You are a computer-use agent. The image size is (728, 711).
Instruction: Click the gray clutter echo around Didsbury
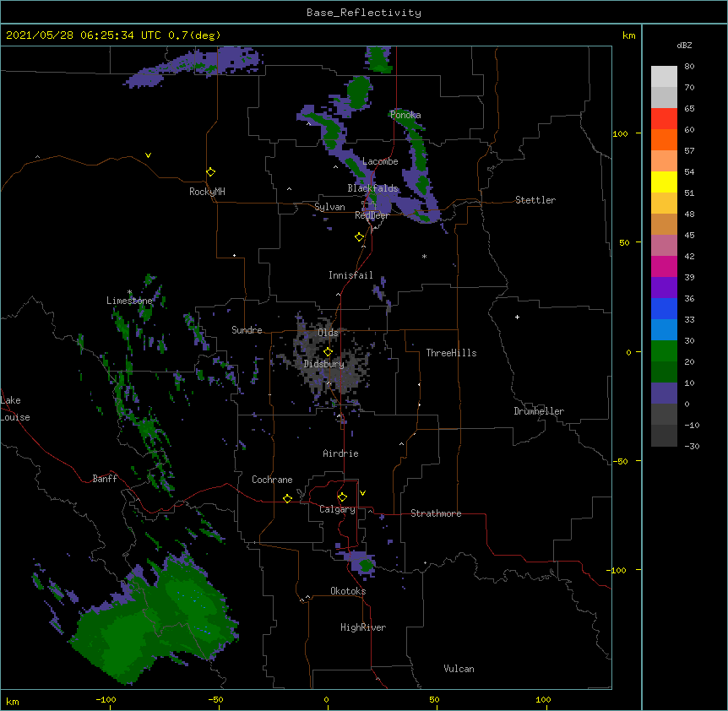pyautogui.click(x=330, y=358)
